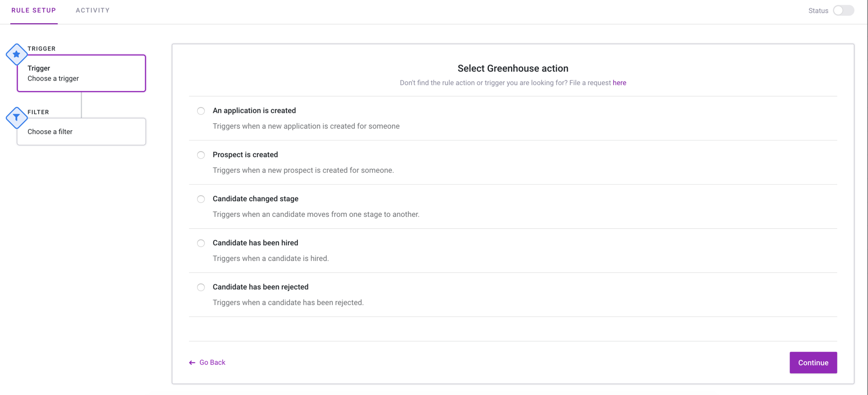Click 'An application is created' label
The image size is (868, 395).
click(x=254, y=110)
